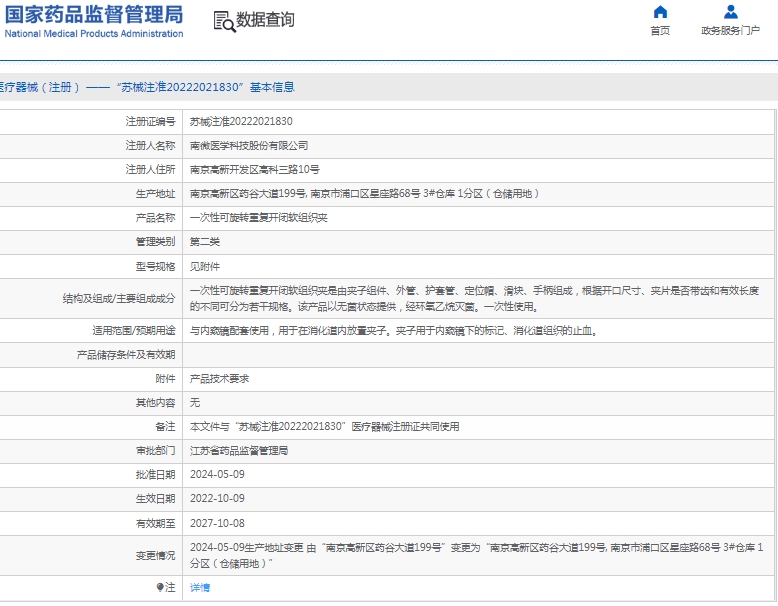Open the 政务服务门户 text link
This screenshot has height=606, width=778.
[x=730, y=31]
